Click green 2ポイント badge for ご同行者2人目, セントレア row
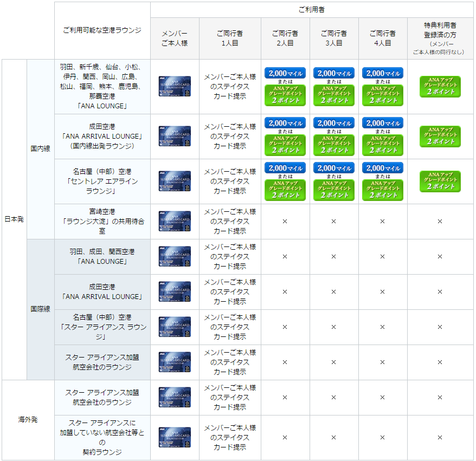The width and height of the screenshot is (476, 461). [285, 190]
